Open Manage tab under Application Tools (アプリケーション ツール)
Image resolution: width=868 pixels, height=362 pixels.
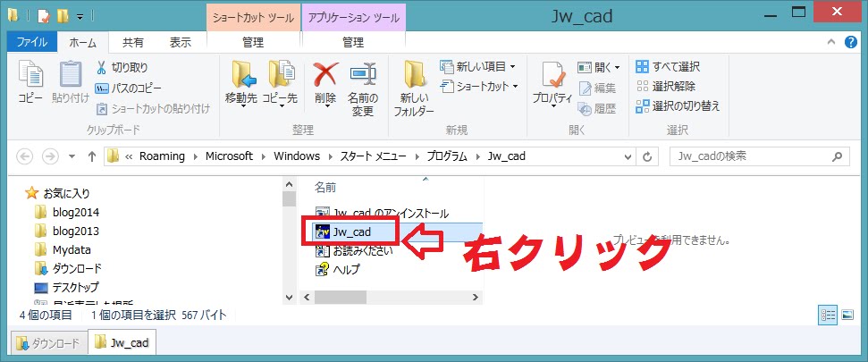coord(353,42)
